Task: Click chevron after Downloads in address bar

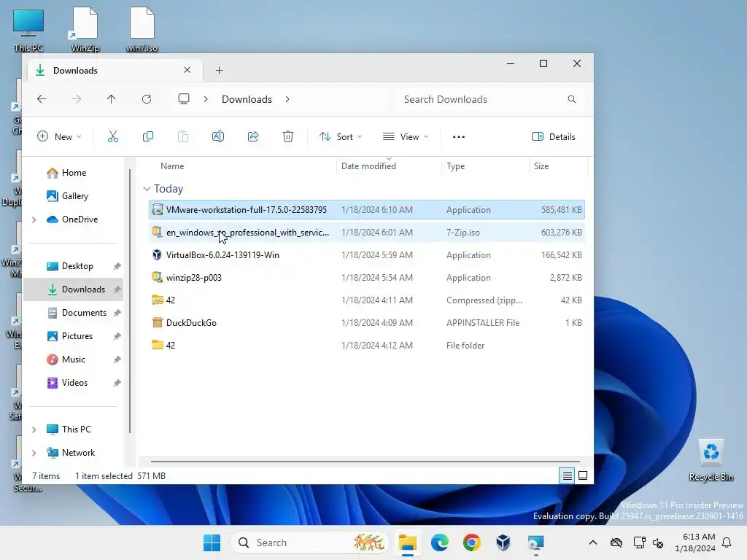Action: tap(287, 99)
